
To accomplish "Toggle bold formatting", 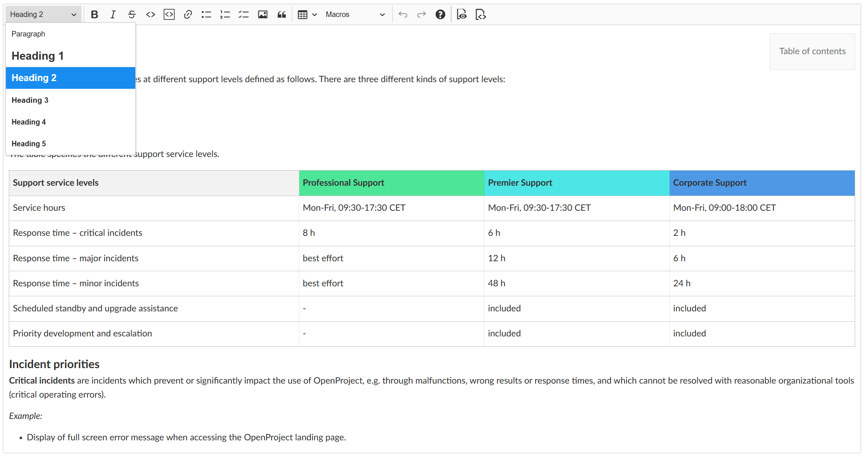I will tap(94, 14).
